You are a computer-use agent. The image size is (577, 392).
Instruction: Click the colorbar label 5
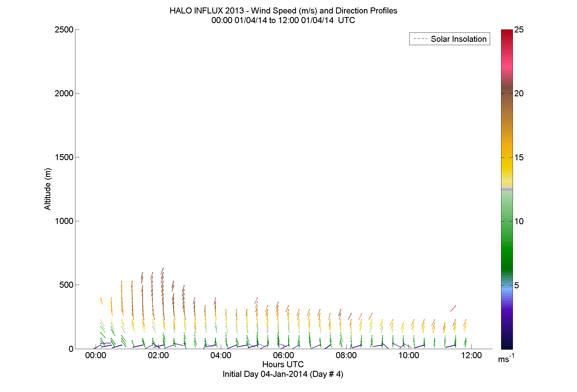516,285
